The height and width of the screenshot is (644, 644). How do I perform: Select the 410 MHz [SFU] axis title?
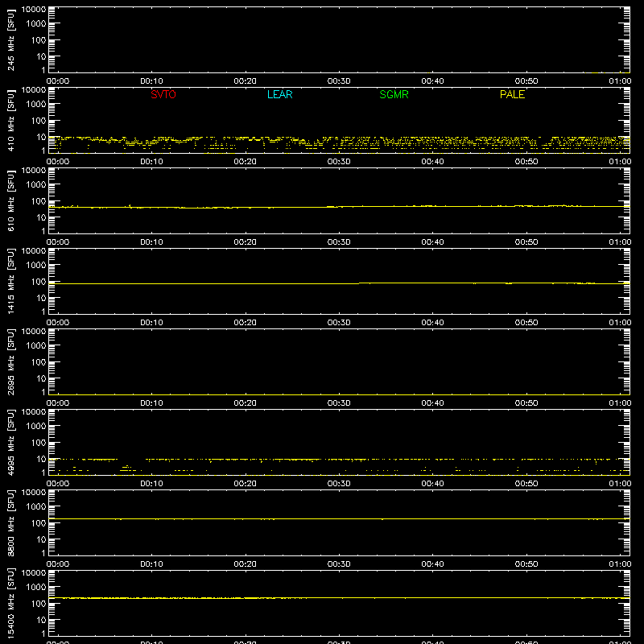(10, 120)
